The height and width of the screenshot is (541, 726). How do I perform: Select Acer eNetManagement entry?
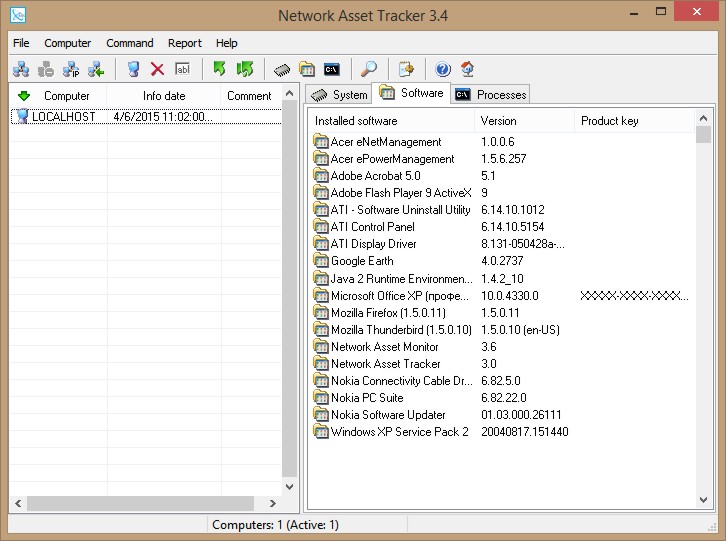click(386, 142)
